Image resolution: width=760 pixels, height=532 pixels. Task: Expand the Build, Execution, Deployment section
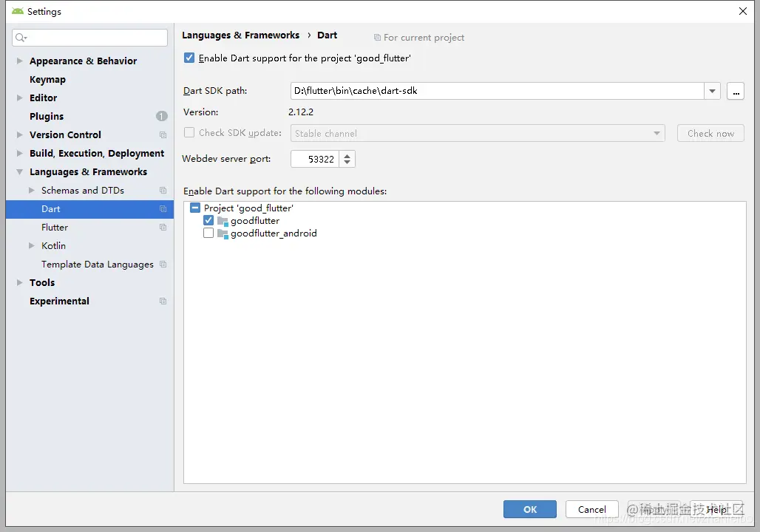[19, 153]
